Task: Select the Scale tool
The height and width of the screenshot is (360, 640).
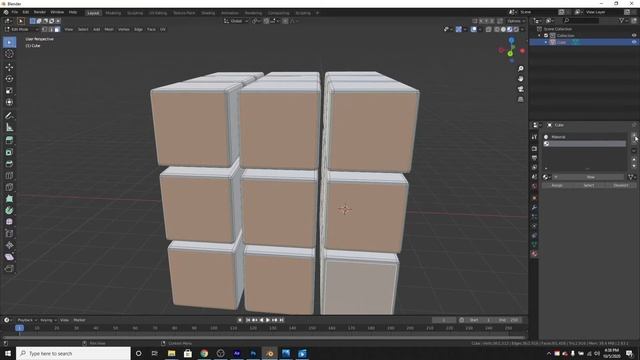Action: coord(9,91)
